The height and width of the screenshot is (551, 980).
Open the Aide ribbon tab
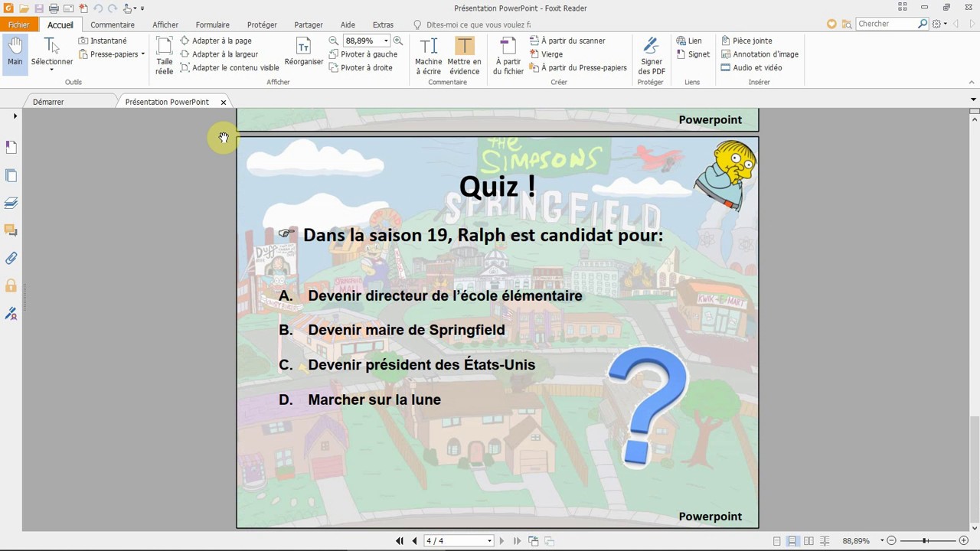coord(348,24)
